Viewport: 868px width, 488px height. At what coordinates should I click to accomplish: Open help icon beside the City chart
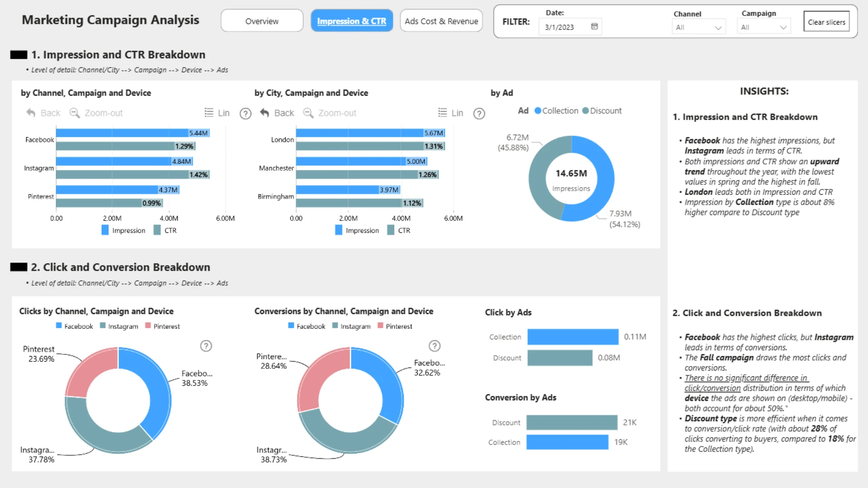479,113
